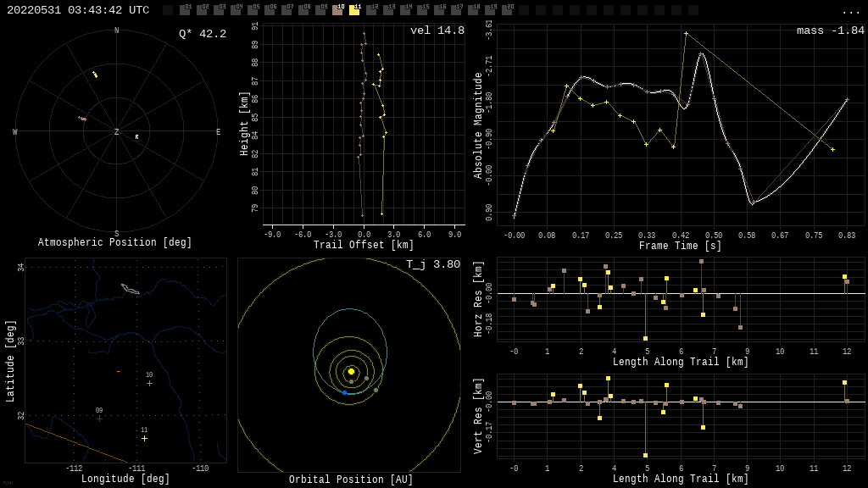Select the T_j 3.80 value

tap(432, 264)
